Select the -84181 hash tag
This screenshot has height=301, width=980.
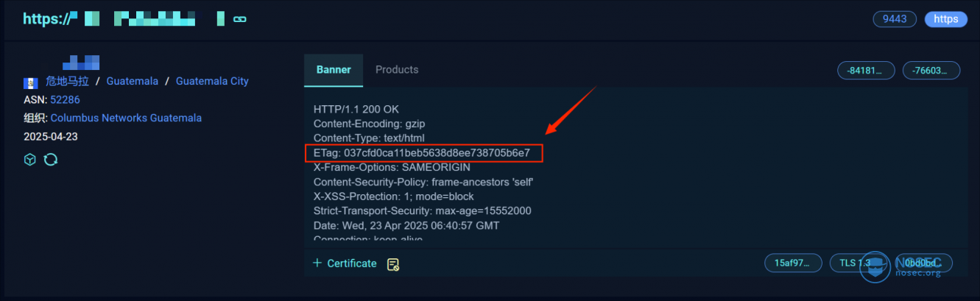(x=866, y=71)
